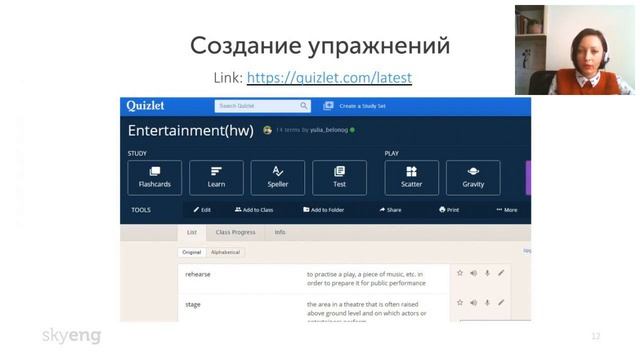Screen dimensions: 640x360
Task: Play audio for rehearse
Action: pyautogui.click(x=473, y=273)
